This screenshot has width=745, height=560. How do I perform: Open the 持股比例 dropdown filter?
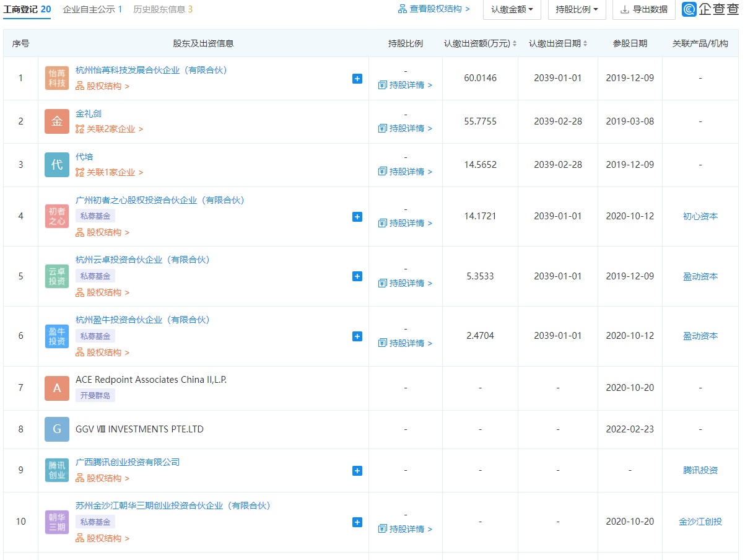point(577,9)
